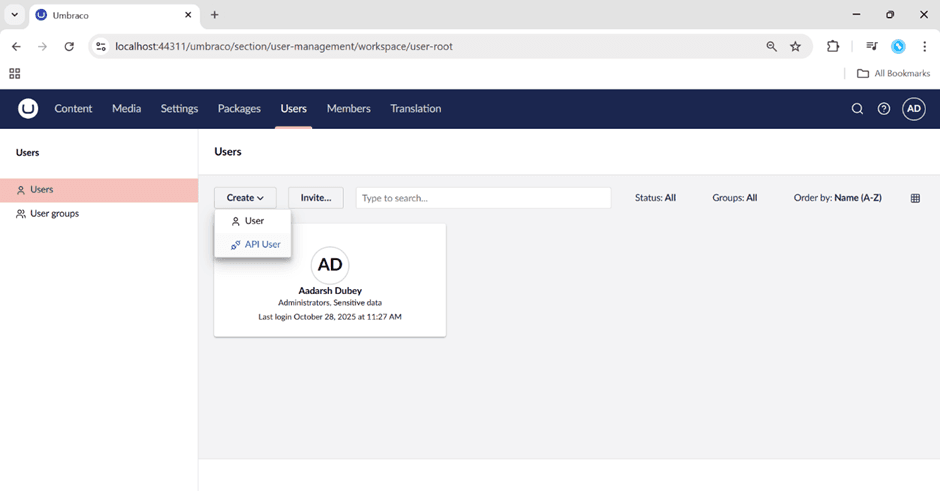Click the Umbraco logo icon
The width and height of the screenshot is (940, 491).
point(28,109)
